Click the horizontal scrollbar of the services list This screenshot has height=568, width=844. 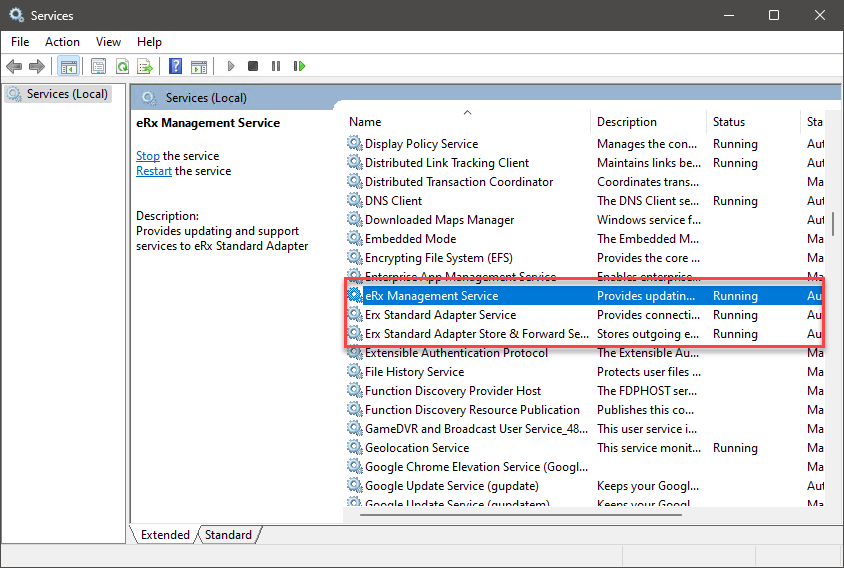521,515
